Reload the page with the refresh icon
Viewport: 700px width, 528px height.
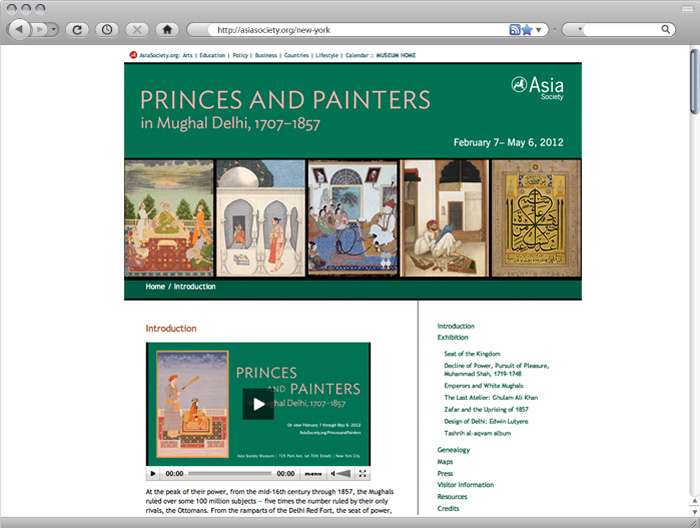[77, 30]
